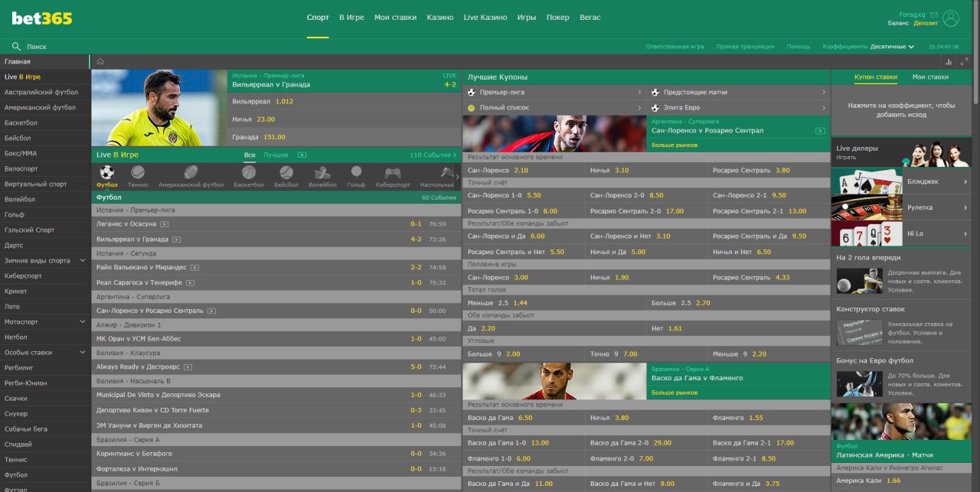Filter Live matches by streaming video icon

pos(302,155)
